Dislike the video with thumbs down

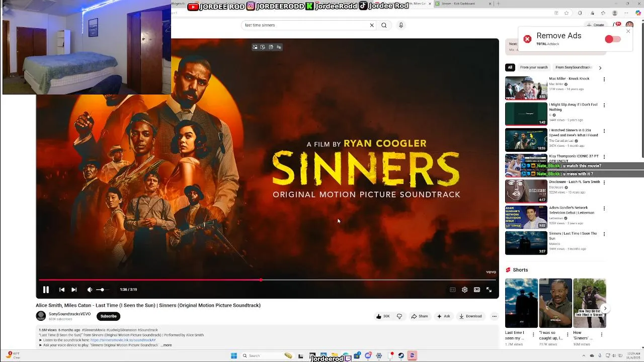point(399,316)
